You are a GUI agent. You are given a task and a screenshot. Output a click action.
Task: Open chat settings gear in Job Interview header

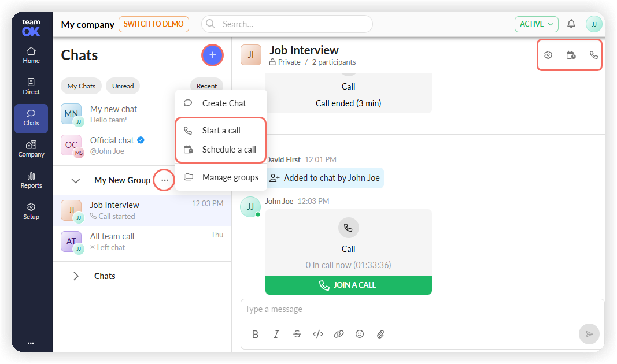coord(548,55)
